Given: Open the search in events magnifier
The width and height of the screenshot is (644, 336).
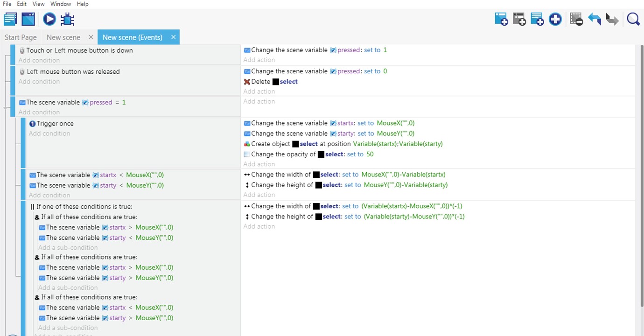Looking at the screenshot, I should pos(633,19).
